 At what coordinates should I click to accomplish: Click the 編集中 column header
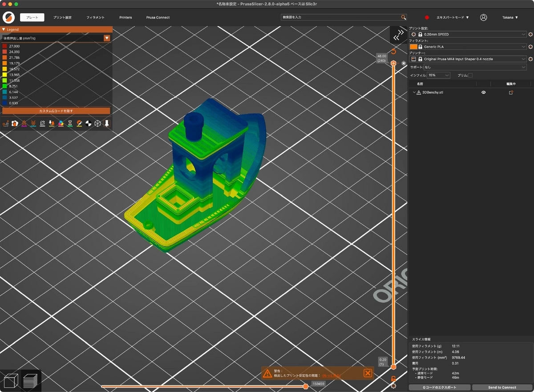pos(510,84)
